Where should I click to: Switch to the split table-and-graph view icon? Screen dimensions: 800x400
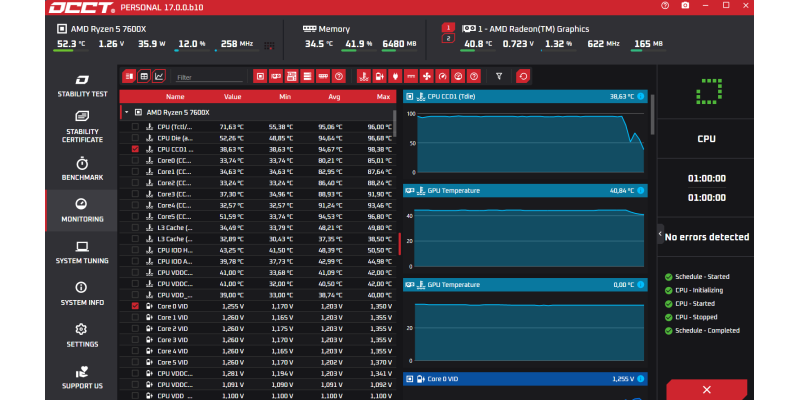tap(129, 77)
